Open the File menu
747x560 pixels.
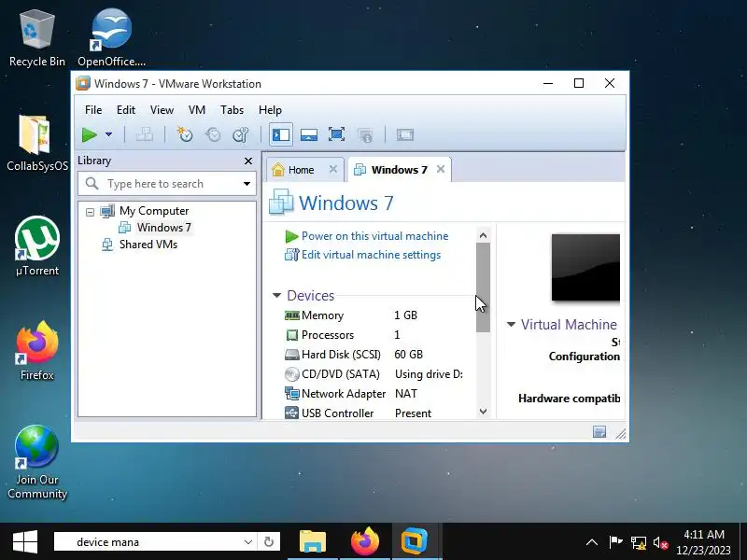[x=93, y=110]
